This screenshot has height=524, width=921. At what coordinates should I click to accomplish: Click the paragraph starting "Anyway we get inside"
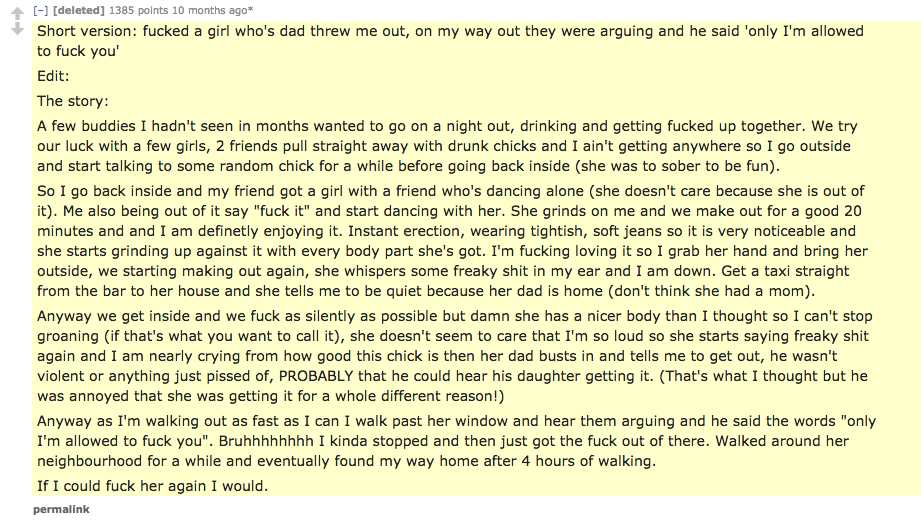pyautogui.click(x=455, y=356)
